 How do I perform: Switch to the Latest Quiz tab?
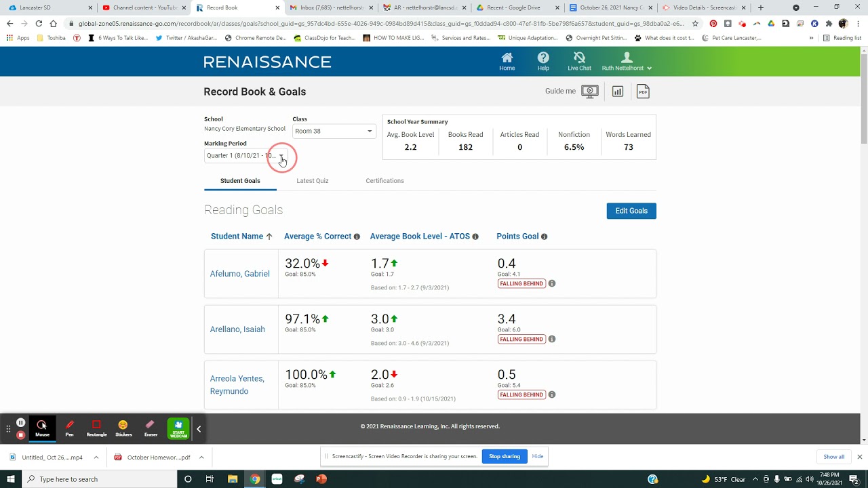[x=313, y=181]
